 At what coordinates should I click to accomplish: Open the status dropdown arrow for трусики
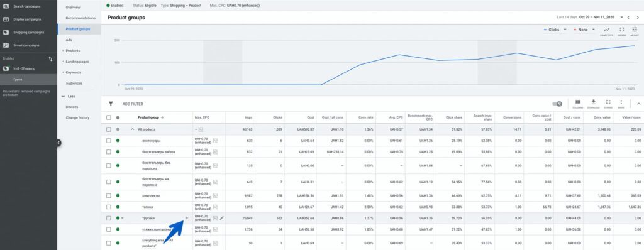point(123,219)
